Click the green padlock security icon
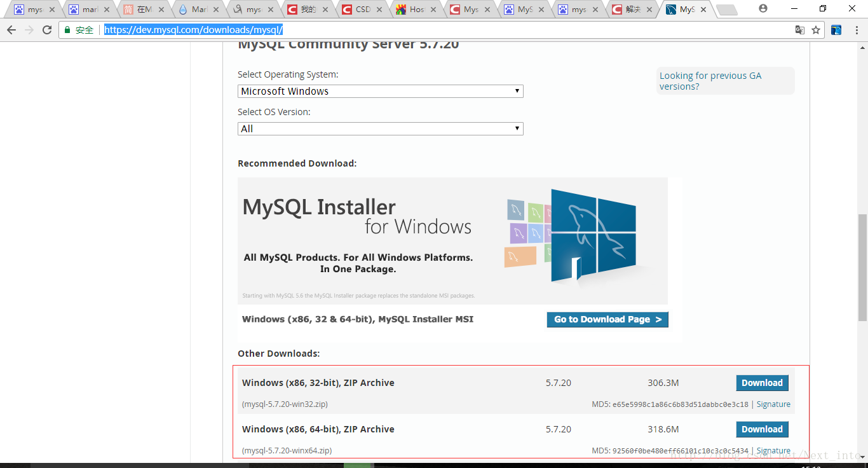Viewport: 868px width, 468px height. (67, 30)
